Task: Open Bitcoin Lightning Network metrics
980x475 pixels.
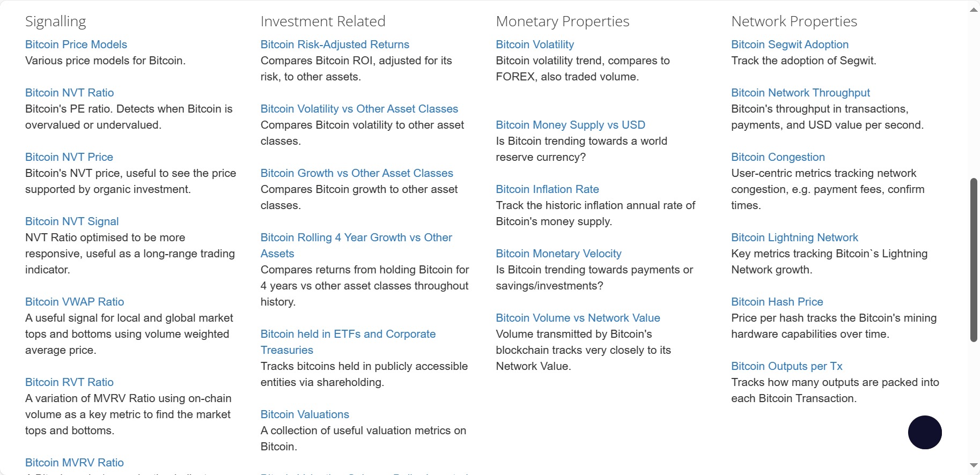Action: pos(794,237)
